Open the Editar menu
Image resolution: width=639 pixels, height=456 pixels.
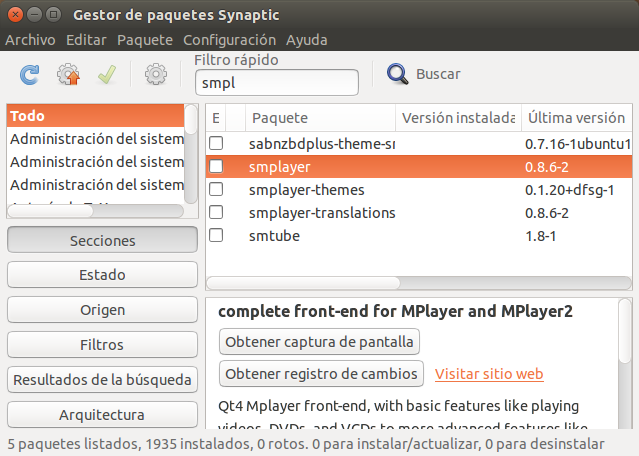click(x=86, y=40)
